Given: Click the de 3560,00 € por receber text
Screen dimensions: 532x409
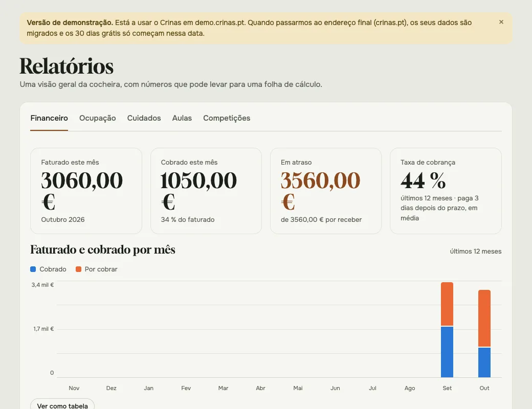Looking at the screenshot, I should pyautogui.click(x=321, y=220).
